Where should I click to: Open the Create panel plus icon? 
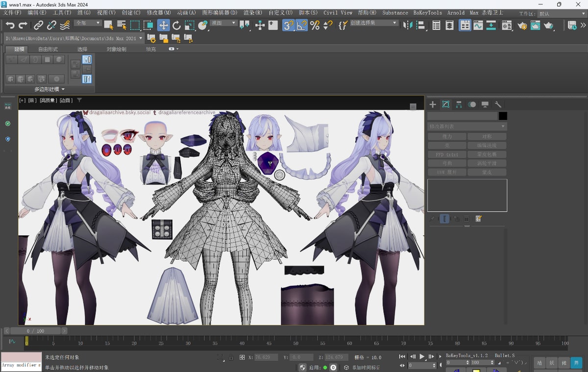point(433,104)
